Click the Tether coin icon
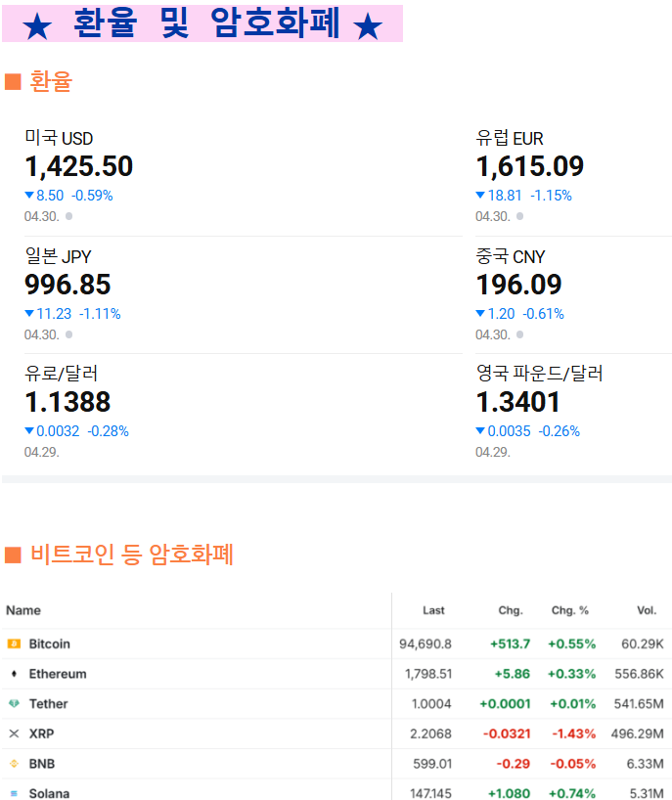This screenshot has width=672, height=800. click(14, 703)
